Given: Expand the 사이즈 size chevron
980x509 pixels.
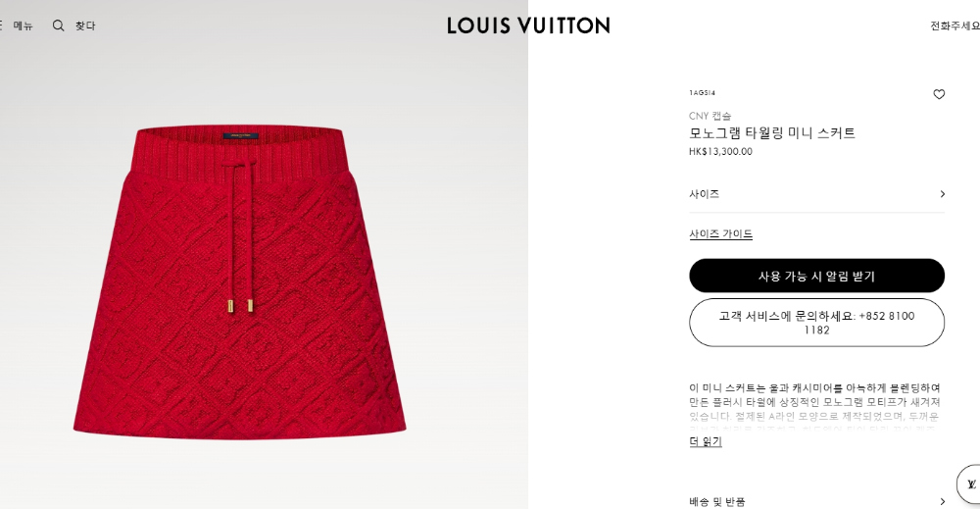Looking at the screenshot, I should click(942, 194).
